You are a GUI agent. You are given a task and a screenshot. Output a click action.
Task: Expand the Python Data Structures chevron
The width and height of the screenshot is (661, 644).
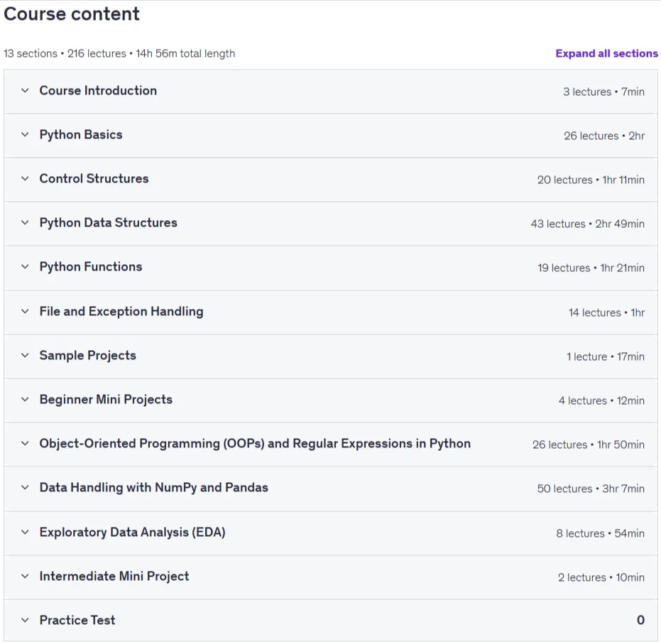click(25, 222)
